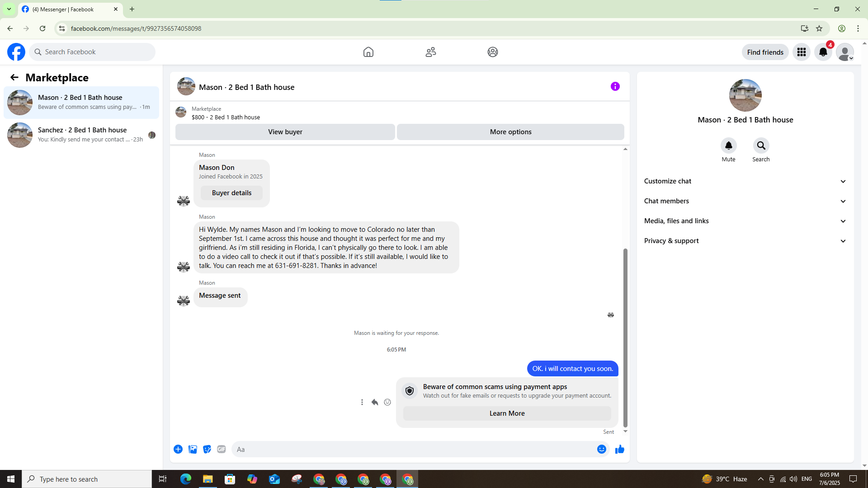
Task: Focus the Search Facebook field
Action: point(92,52)
